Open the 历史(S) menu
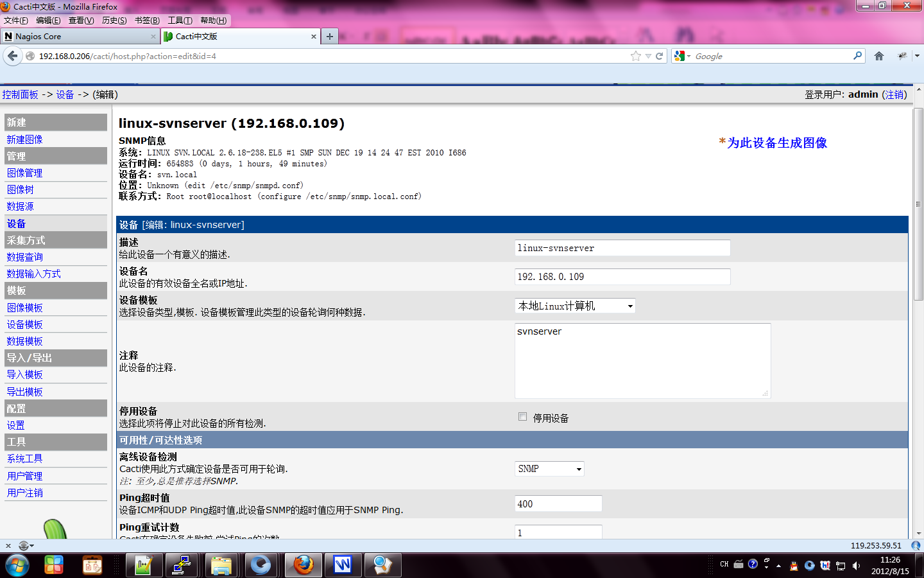This screenshot has width=924, height=578. pos(114,21)
